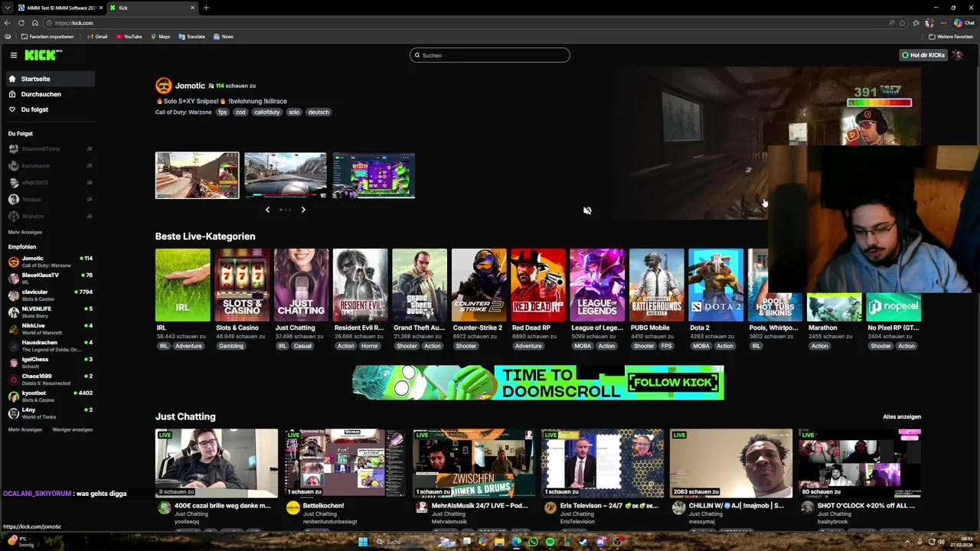This screenshot has height=551, width=980.
Task: Select the first featured stream thumbnail
Action: coord(198,175)
